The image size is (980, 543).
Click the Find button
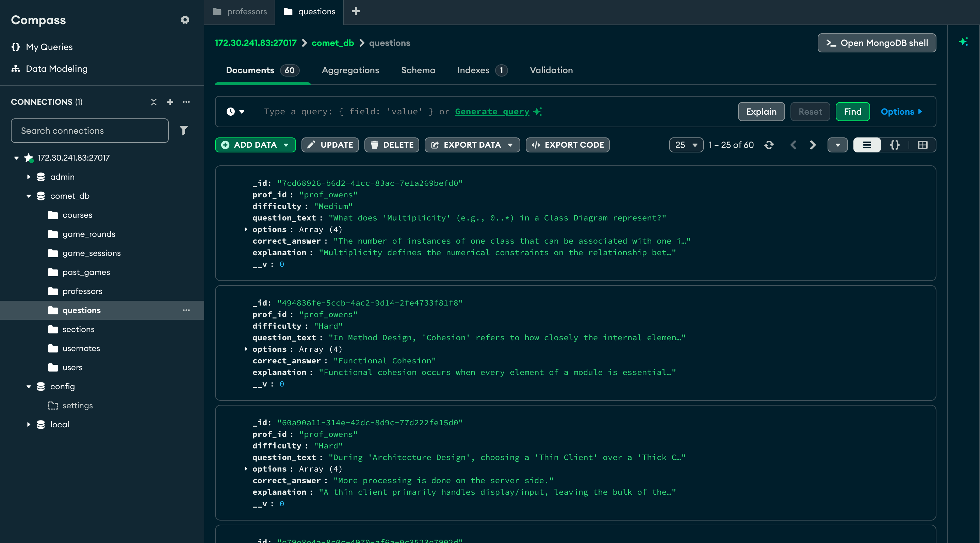(852, 111)
